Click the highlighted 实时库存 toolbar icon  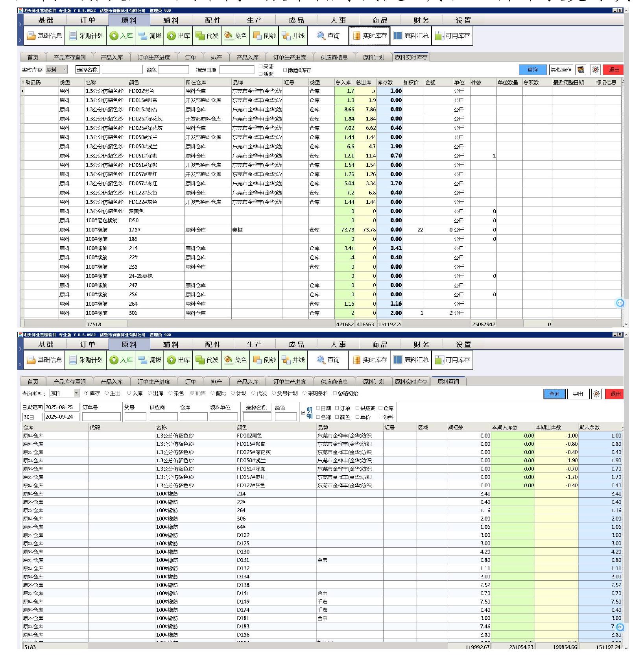pyautogui.click(x=369, y=36)
